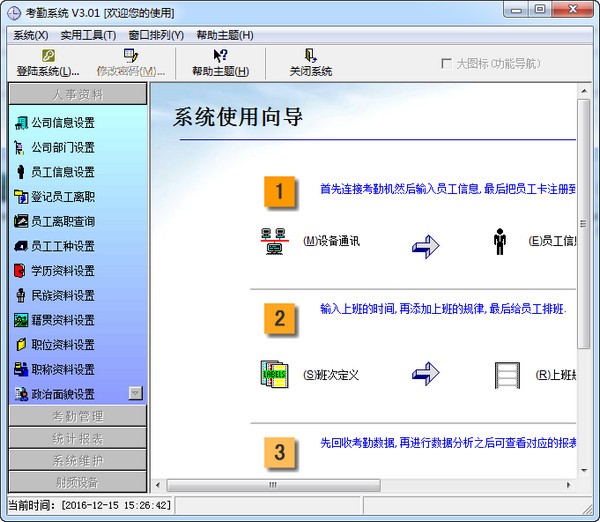The image size is (600, 522).
Task: Expand the 考勤管理 sidebar section
Action: (x=78, y=416)
